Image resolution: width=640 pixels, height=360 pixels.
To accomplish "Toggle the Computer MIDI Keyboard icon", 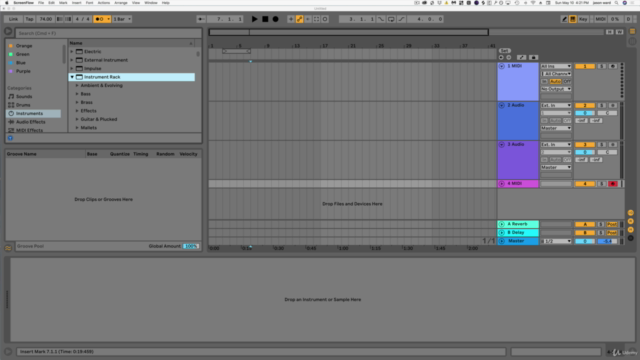I will (573, 19).
